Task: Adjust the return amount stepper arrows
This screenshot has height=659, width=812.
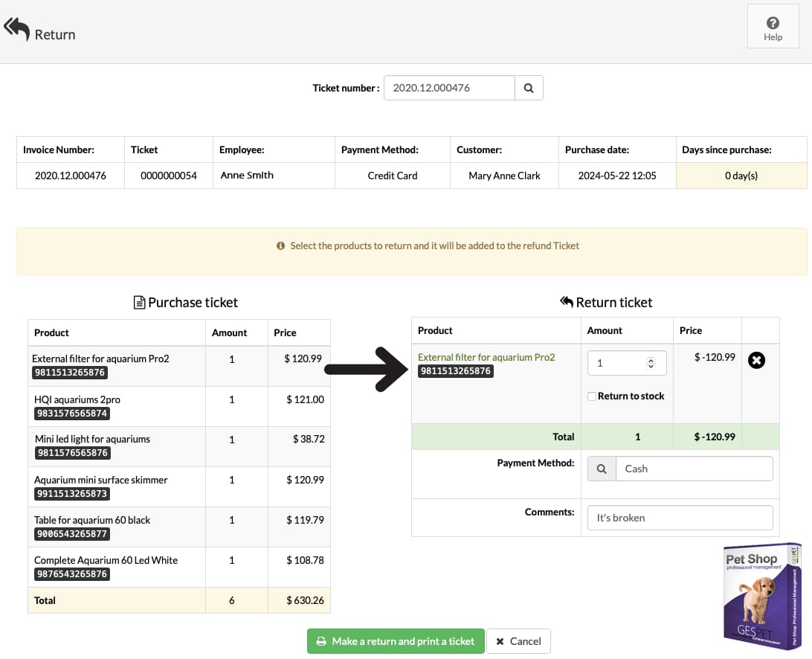Action: click(651, 363)
